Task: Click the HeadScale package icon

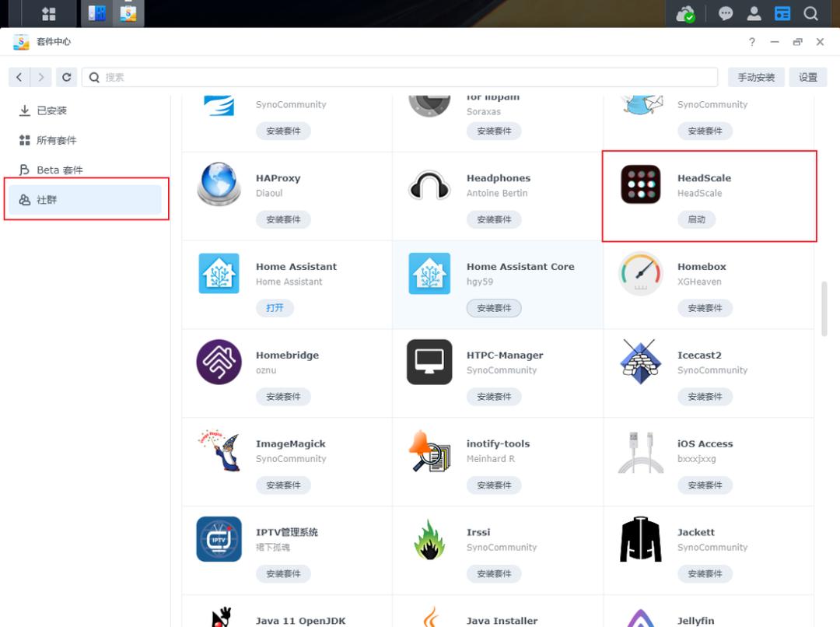Action: 640,185
